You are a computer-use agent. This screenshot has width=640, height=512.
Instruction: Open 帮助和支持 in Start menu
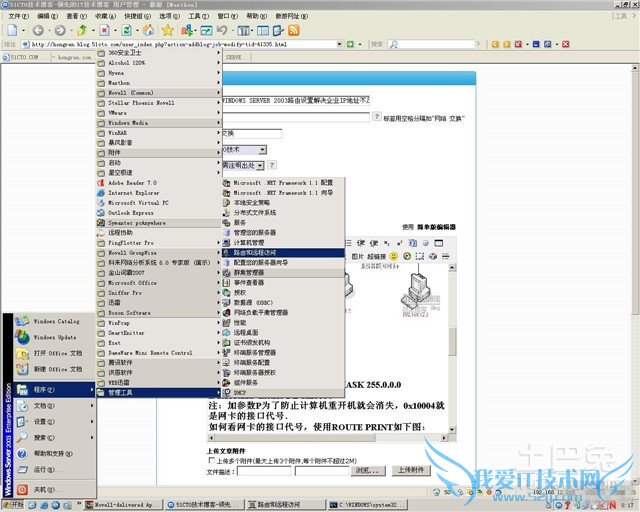(x=54, y=454)
